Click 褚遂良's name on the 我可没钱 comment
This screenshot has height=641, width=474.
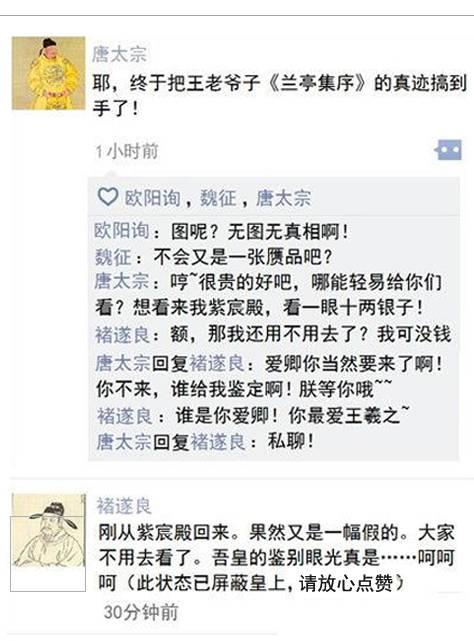pos(122,335)
